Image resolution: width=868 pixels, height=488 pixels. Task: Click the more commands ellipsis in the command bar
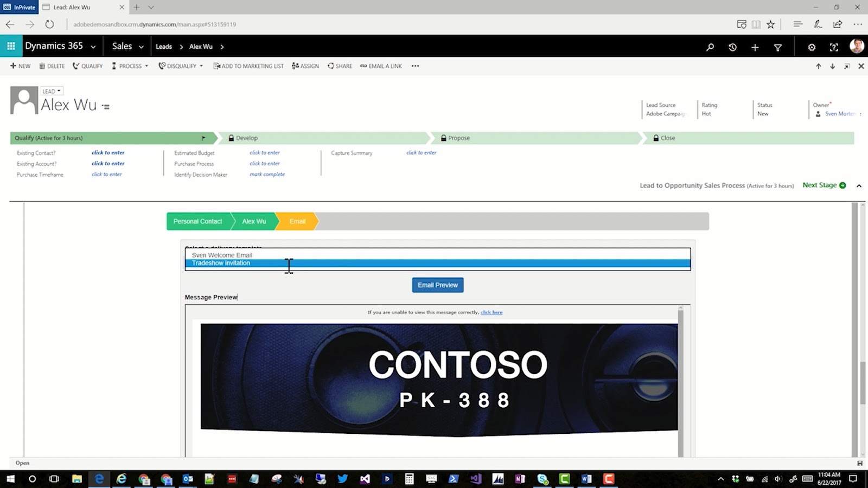tap(415, 66)
